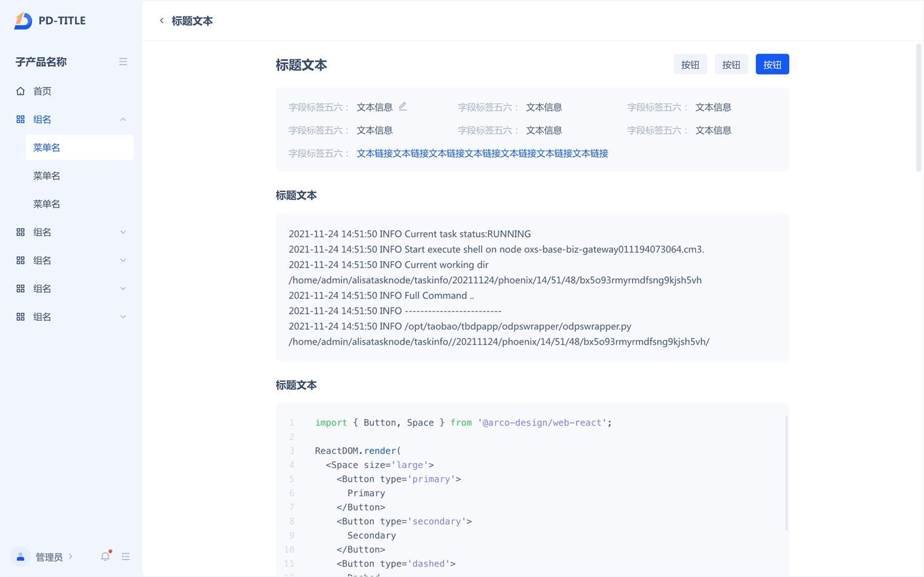Click 子产品名称 sidebar heading
Screen dimensions: 924x577
[41, 62]
